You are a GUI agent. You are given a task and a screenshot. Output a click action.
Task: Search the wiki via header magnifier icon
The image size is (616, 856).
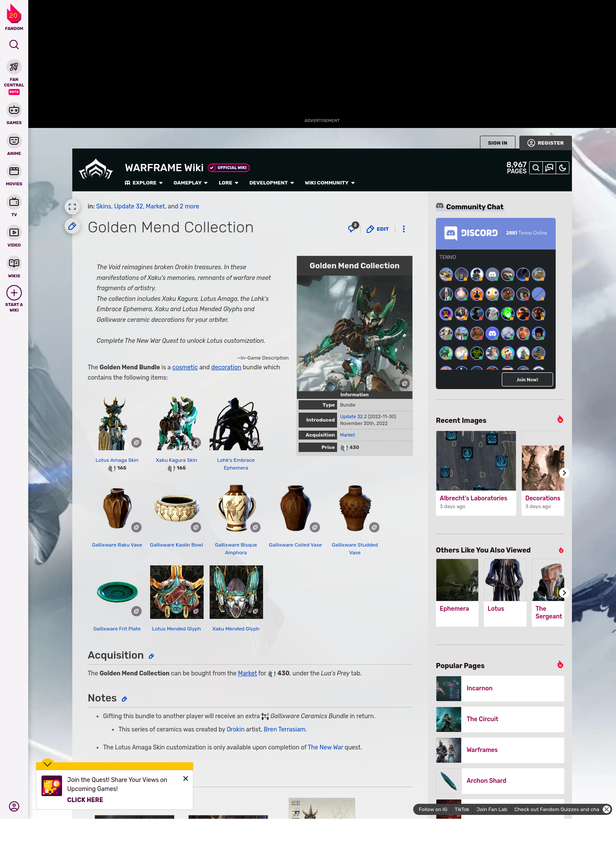(x=536, y=168)
